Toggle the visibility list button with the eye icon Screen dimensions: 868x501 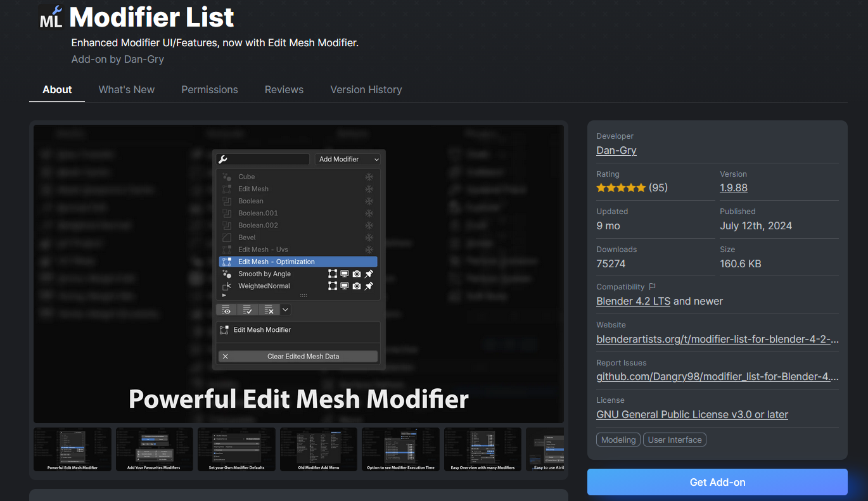[x=226, y=310]
